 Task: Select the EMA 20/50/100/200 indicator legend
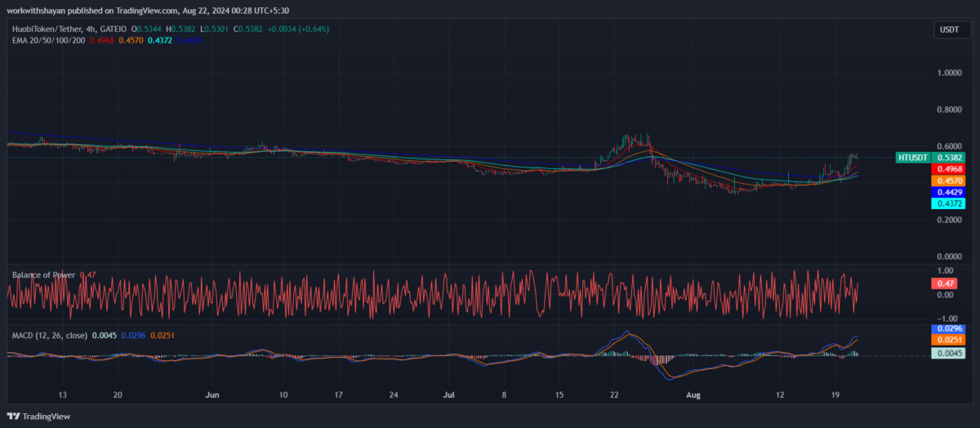pyautogui.click(x=49, y=39)
